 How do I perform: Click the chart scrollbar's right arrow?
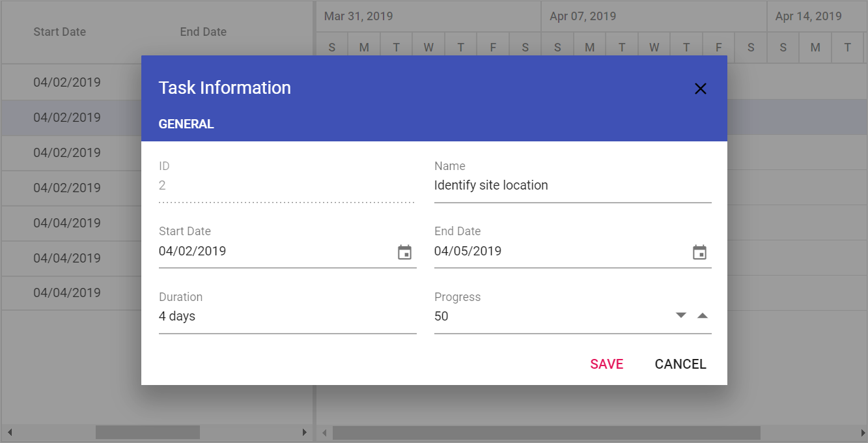pos(861,432)
